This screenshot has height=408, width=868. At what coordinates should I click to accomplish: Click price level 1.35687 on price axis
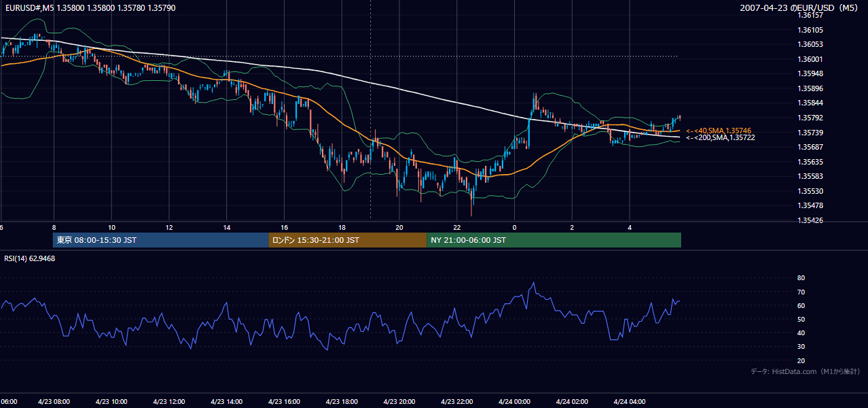[810, 148]
